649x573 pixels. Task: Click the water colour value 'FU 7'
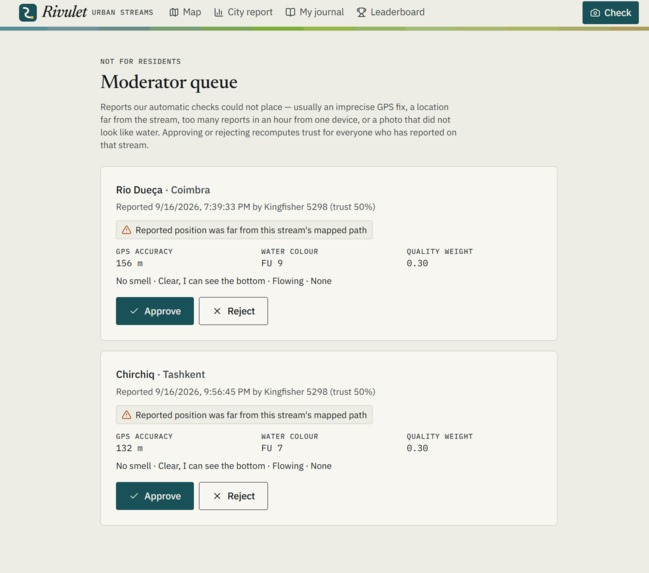272,448
